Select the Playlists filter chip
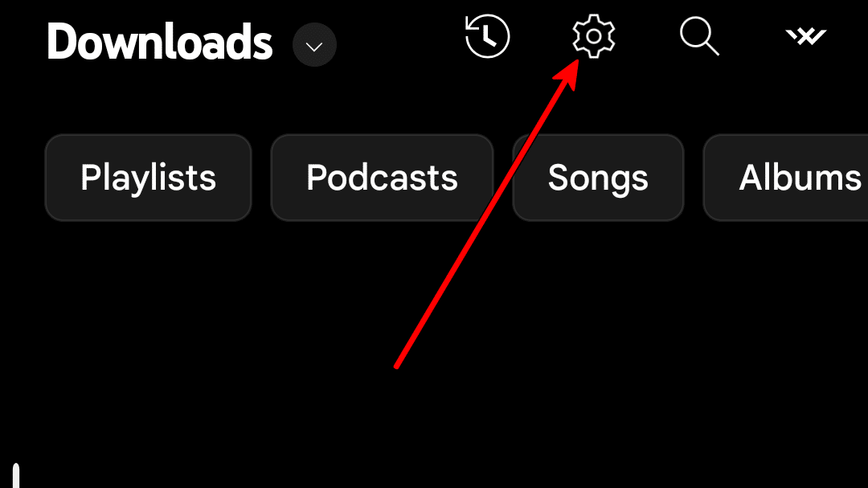This screenshot has width=868, height=488. point(149,178)
